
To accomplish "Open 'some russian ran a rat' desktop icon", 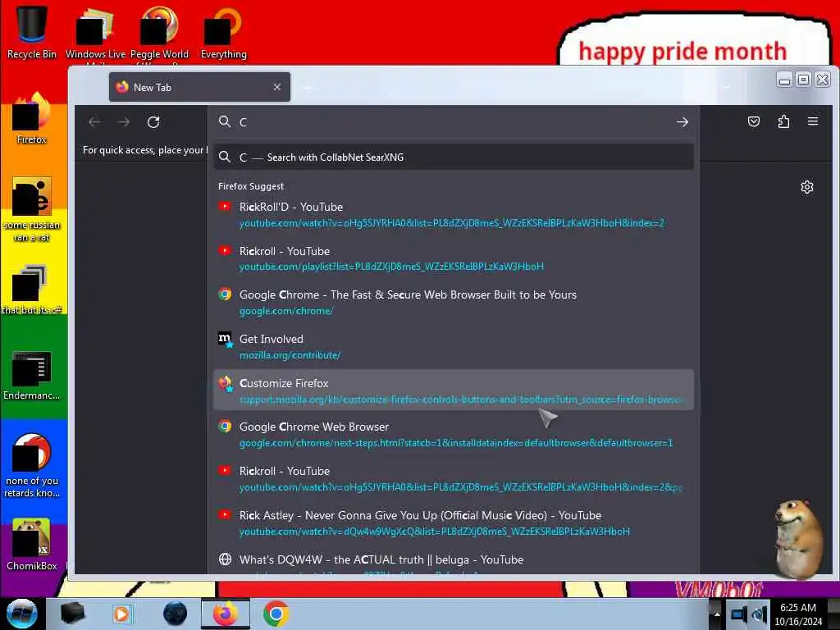I will tap(32, 209).
